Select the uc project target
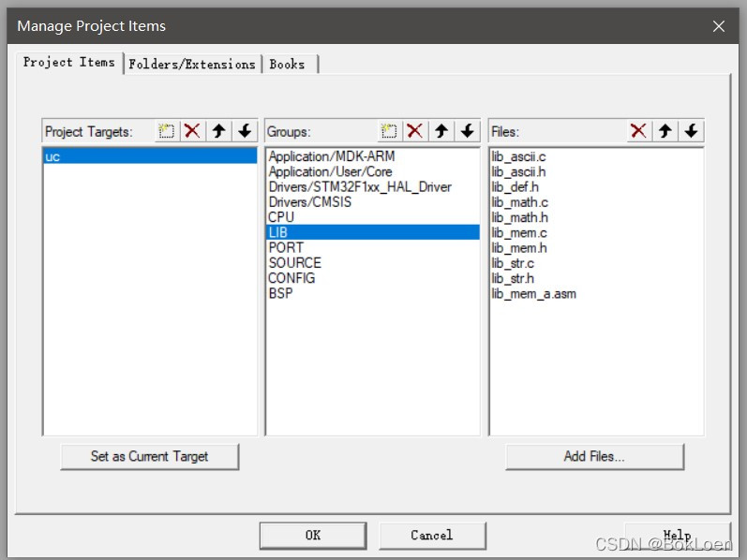Screen dimensions: 747x560 click(x=150, y=156)
